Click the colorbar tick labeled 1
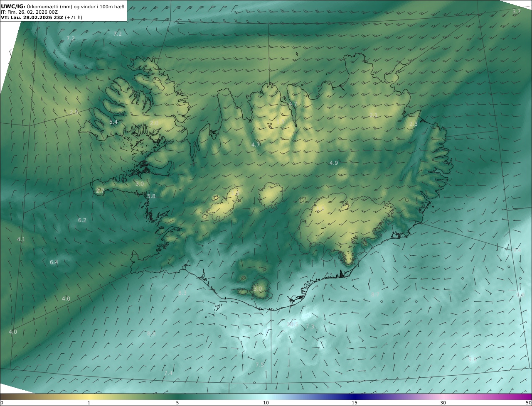532x406 pixels. click(x=89, y=403)
